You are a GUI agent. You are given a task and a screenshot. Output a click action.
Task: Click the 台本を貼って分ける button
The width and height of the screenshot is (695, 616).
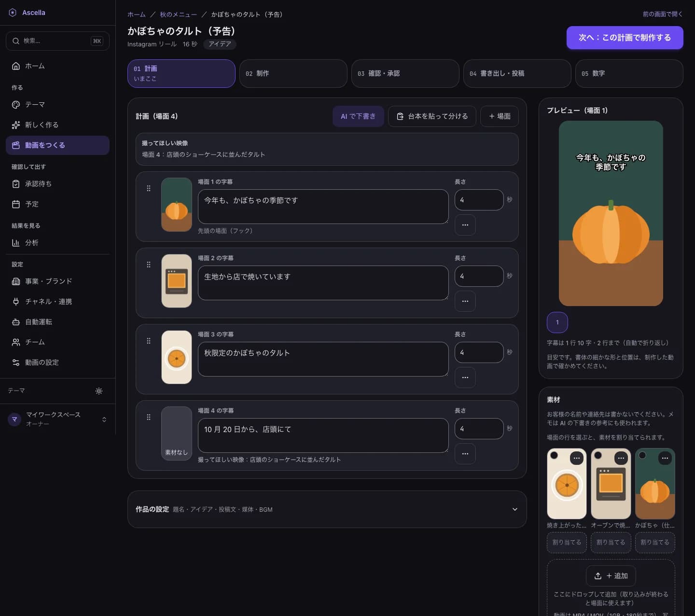432,116
